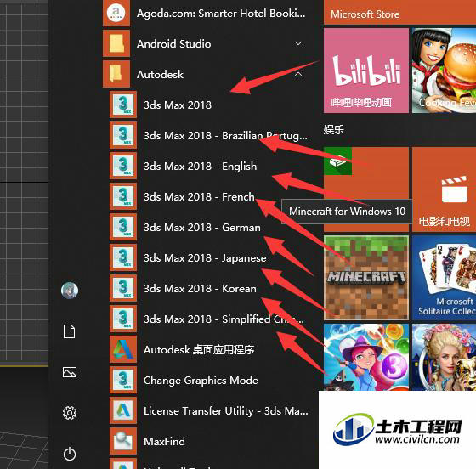Open the Agoda.com app icon
Image resolution: width=476 pixels, height=469 pixels.
point(116,13)
